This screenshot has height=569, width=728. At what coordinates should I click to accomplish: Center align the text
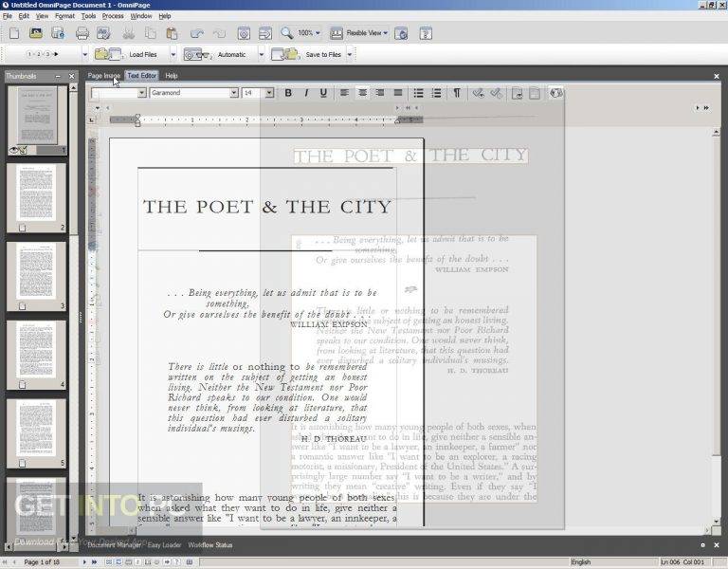click(362, 93)
